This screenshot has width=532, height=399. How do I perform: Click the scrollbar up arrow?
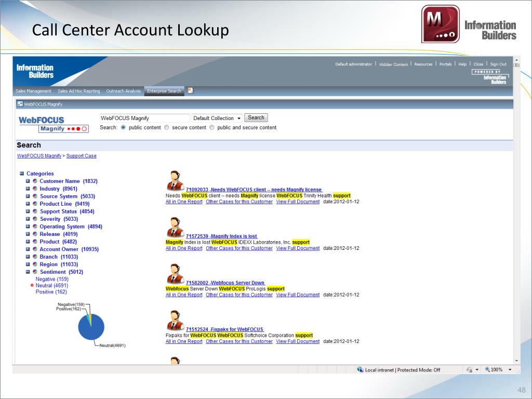click(x=516, y=60)
